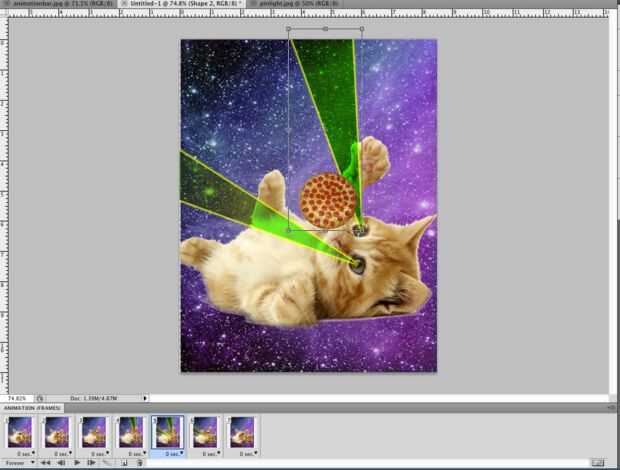The image size is (620, 470).
Task: Play the frame animation
Action: click(77, 462)
